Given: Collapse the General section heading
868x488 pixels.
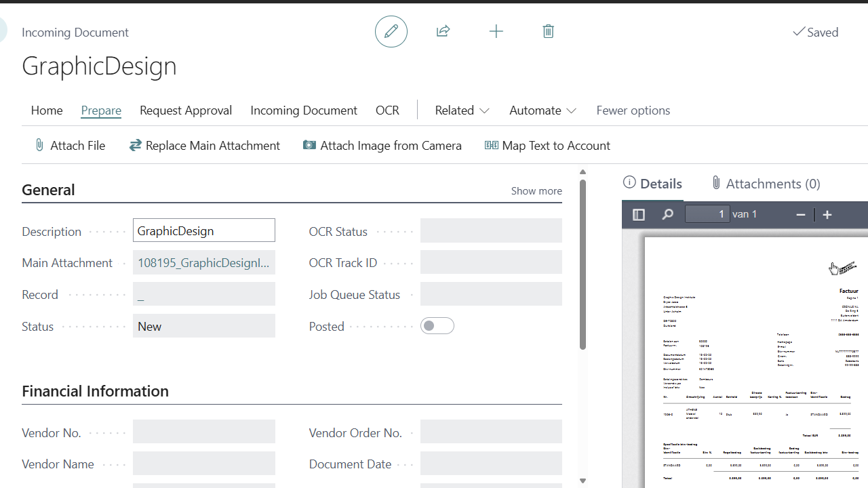Looking at the screenshot, I should [48, 190].
